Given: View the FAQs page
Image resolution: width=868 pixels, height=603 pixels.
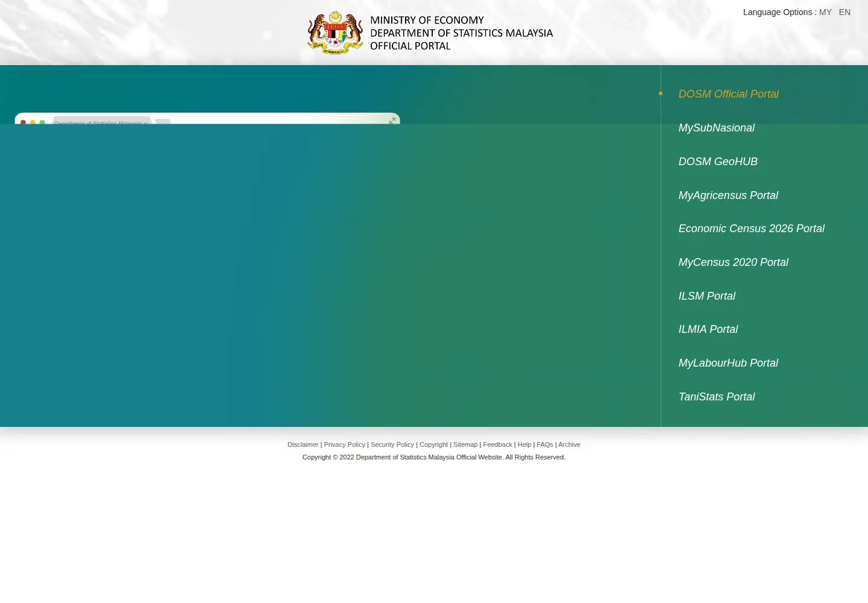Looking at the screenshot, I should pyautogui.click(x=545, y=444).
